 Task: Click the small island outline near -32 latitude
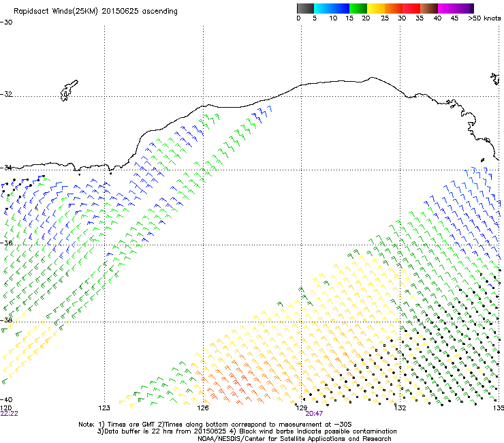pyautogui.click(x=69, y=91)
